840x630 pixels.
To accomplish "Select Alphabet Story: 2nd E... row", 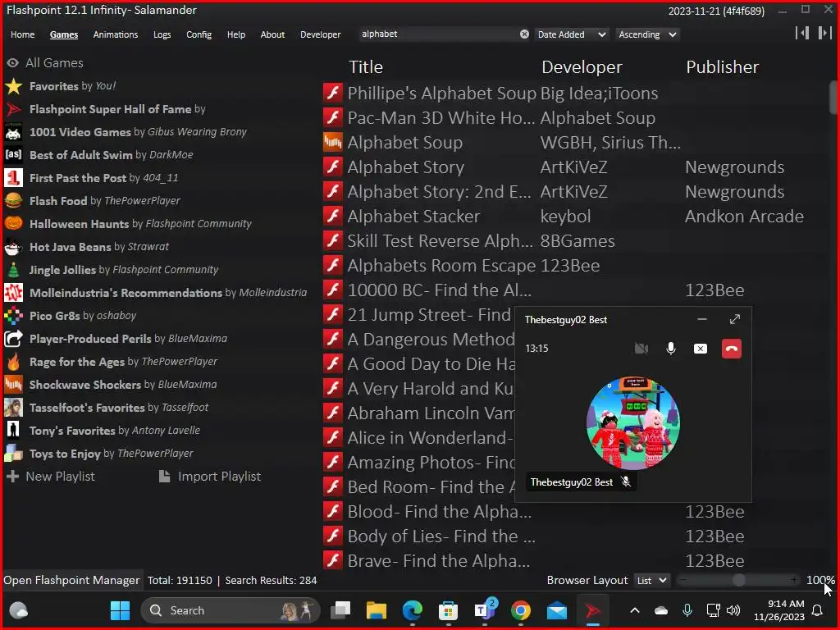I will [576, 192].
